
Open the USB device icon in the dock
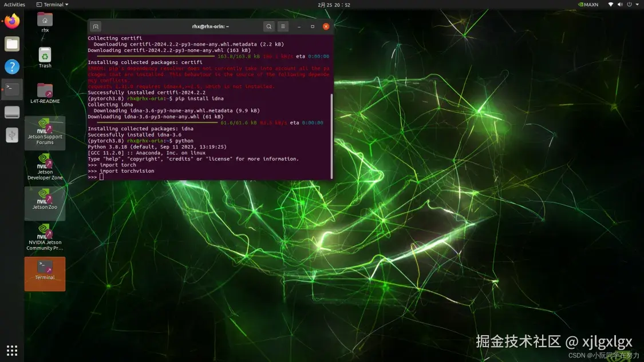12,134
